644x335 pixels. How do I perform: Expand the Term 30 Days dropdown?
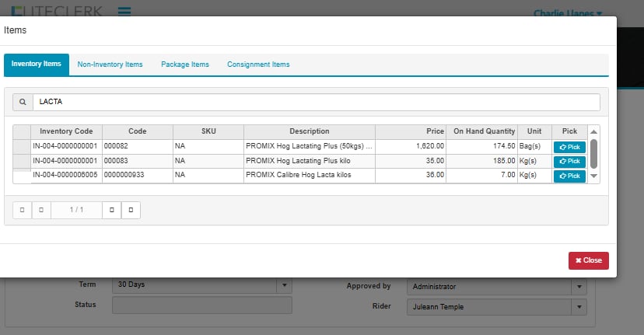tap(284, 285)
